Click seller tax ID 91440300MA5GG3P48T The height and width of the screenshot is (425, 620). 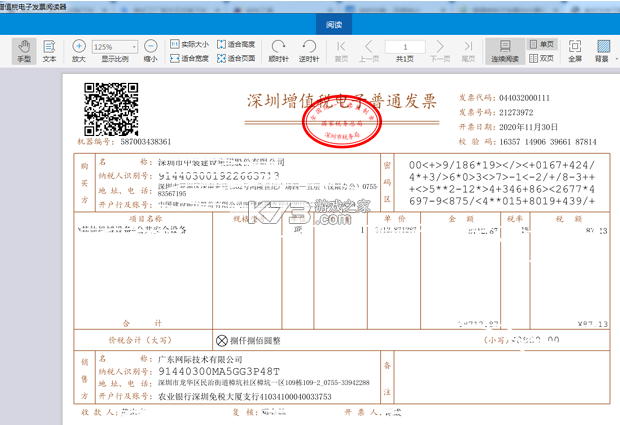pyautogui.click(x=219, y=371)
